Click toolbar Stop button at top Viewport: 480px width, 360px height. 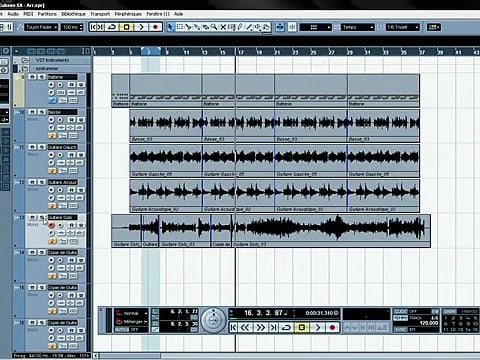tap(127, 27)
